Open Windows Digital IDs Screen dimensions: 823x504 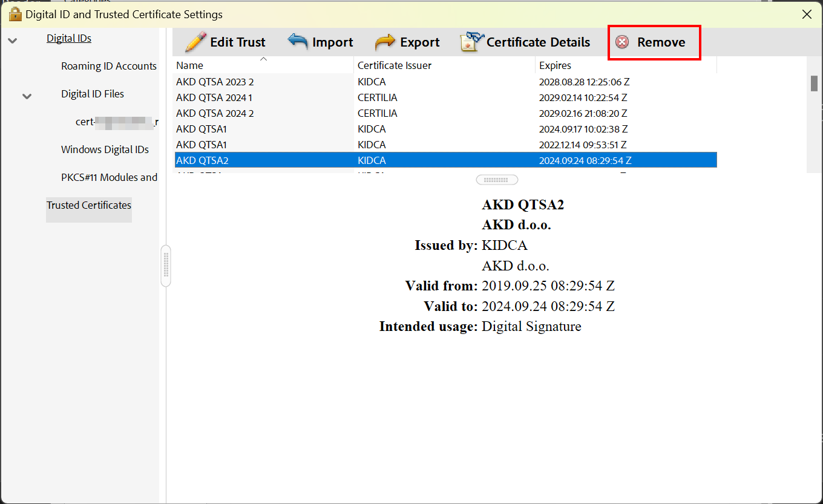click(x=105, y=149)
